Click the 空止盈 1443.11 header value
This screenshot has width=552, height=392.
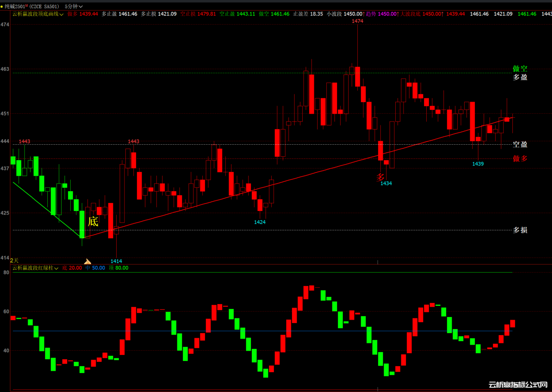[x=237, y=14]
